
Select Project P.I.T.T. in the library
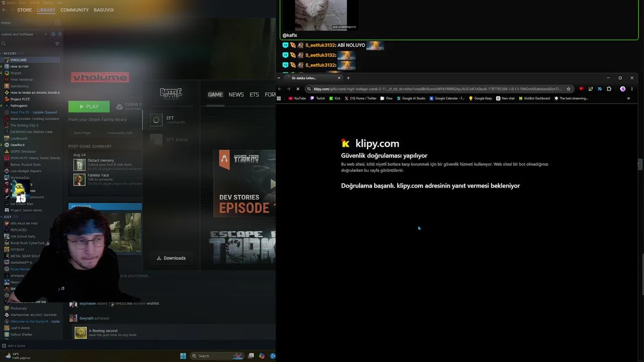point(20,99)
